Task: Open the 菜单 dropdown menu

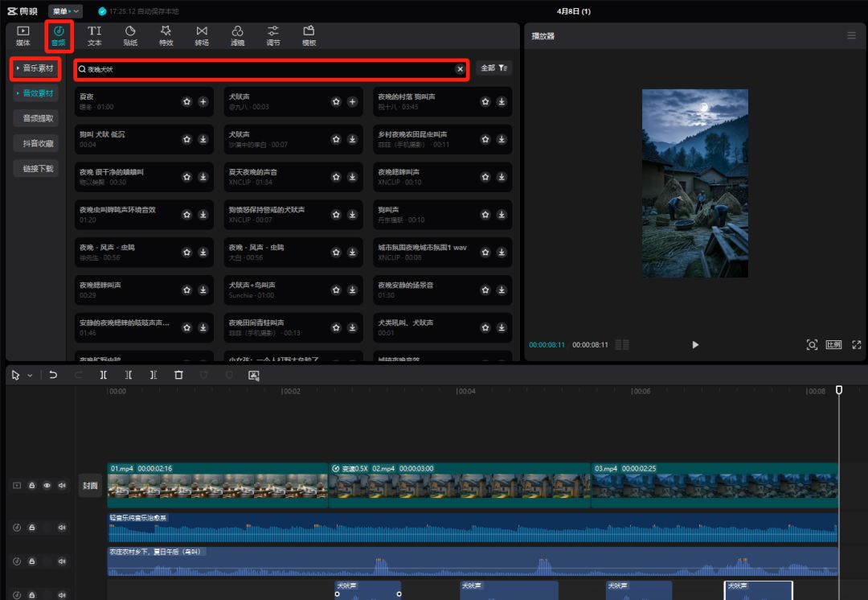Action: point(65,11)
